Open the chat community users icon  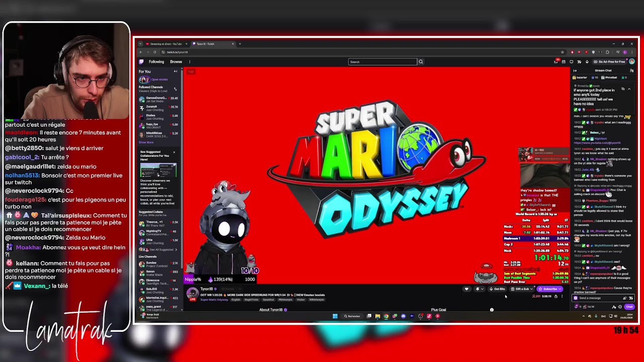click(632, 70)
